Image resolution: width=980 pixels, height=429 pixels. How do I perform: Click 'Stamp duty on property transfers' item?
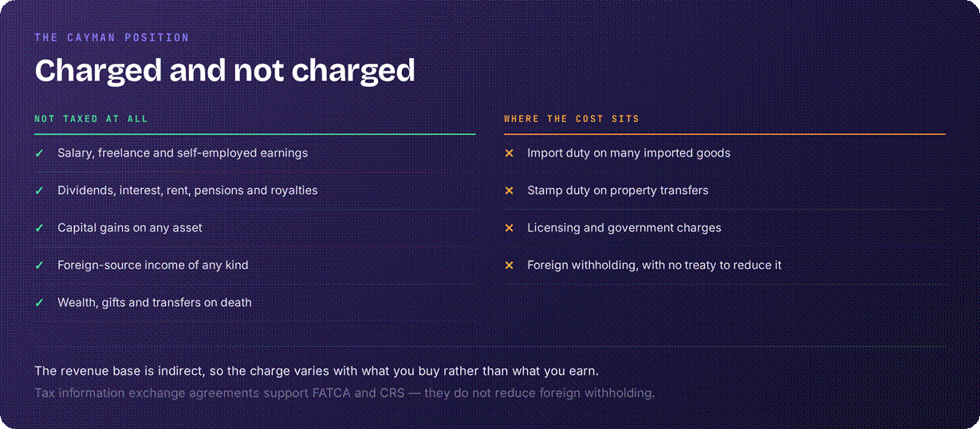point(618,191)
